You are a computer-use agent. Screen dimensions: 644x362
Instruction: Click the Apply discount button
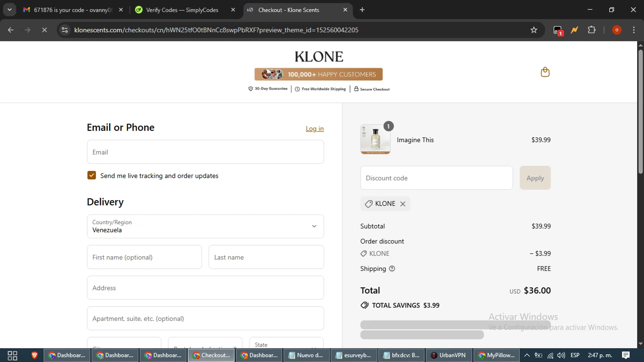point(535,178)
